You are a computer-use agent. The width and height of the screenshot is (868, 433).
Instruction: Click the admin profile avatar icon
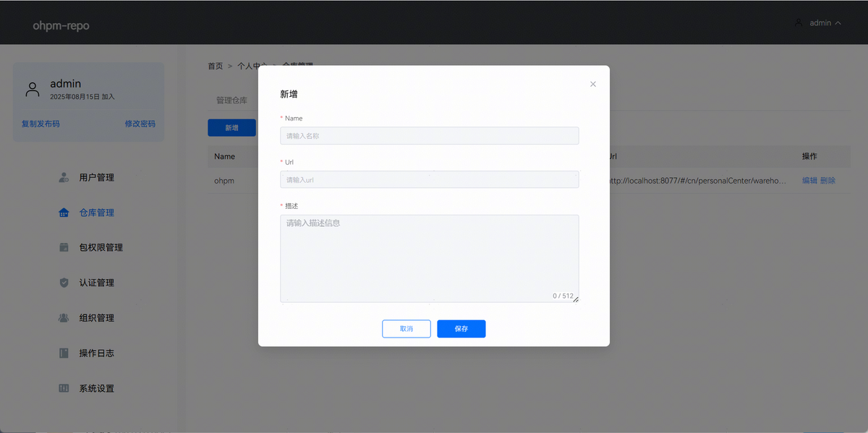[x=33, y=89]
